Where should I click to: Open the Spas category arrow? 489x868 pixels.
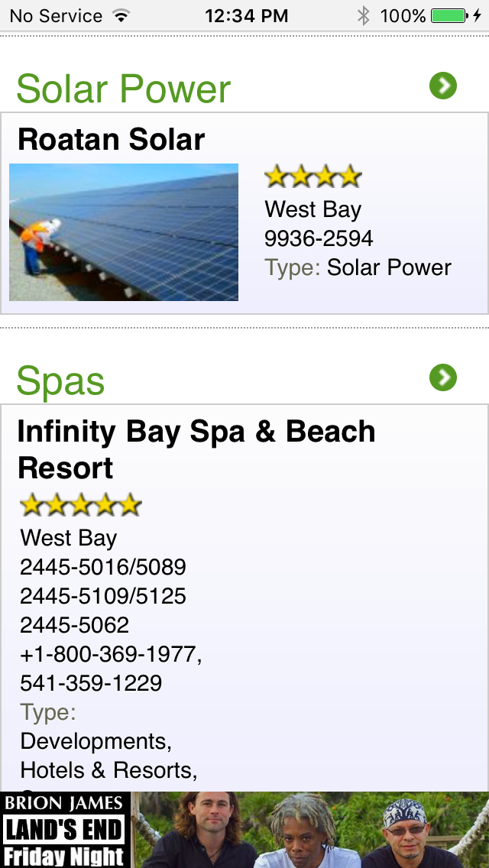(443, 377)
